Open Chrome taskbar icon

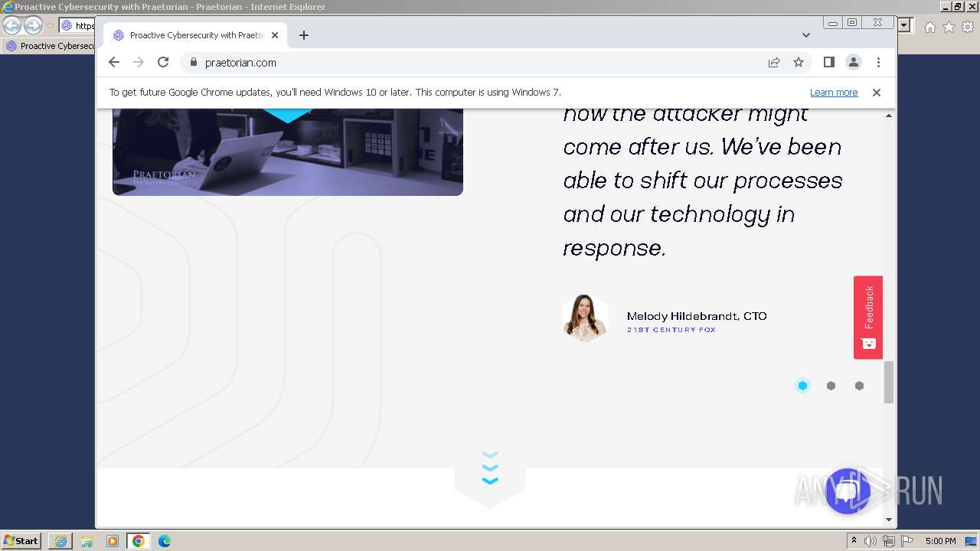pos(139,541)
